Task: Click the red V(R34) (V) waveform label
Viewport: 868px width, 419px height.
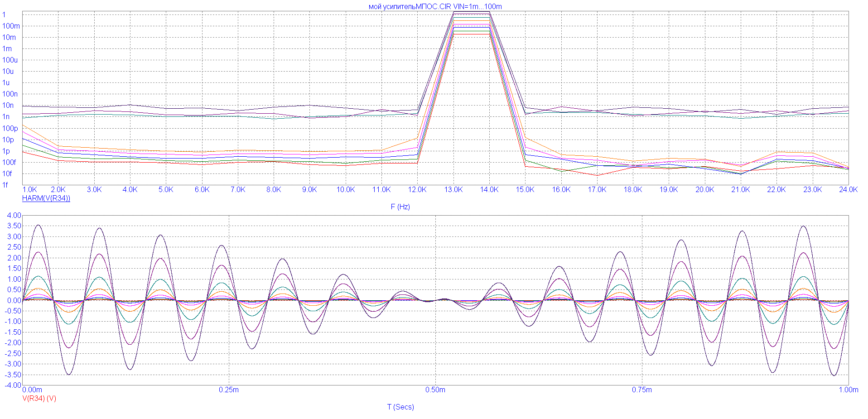Action: tap(39, 398)
